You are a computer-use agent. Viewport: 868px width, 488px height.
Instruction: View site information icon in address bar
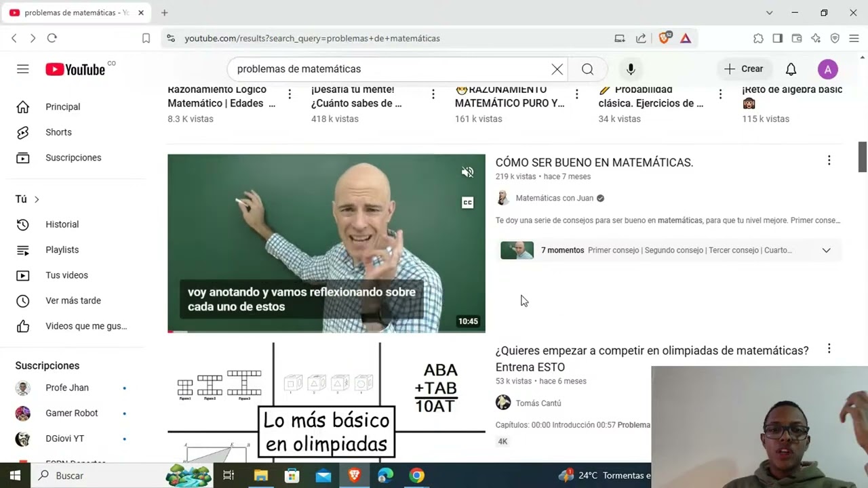[x=170, y=39]
